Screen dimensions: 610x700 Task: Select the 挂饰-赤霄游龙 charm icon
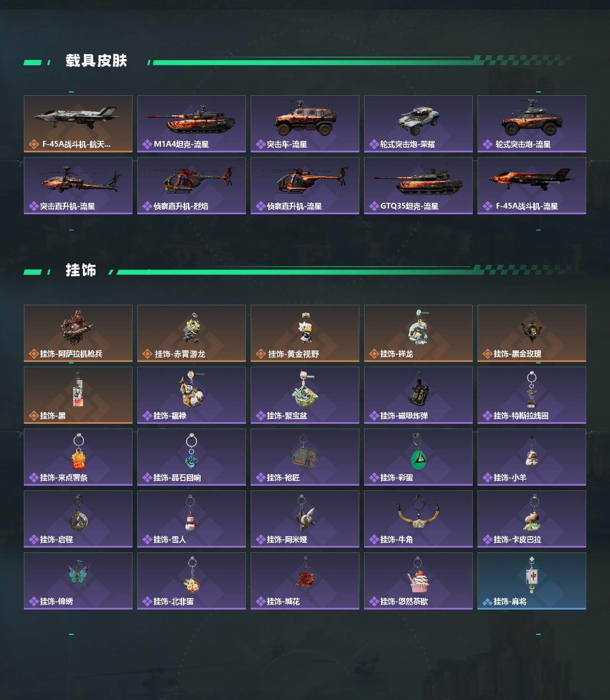[192, 329]
